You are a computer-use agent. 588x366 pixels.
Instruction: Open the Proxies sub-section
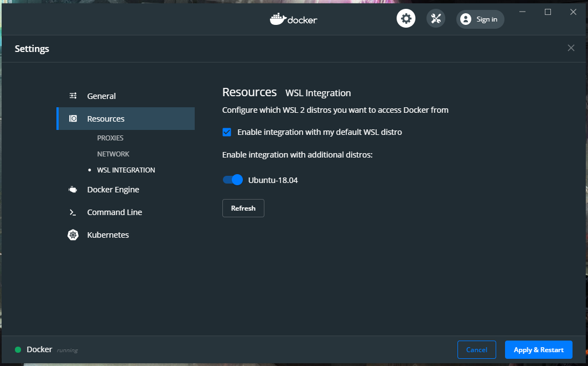tap(110, 138)
